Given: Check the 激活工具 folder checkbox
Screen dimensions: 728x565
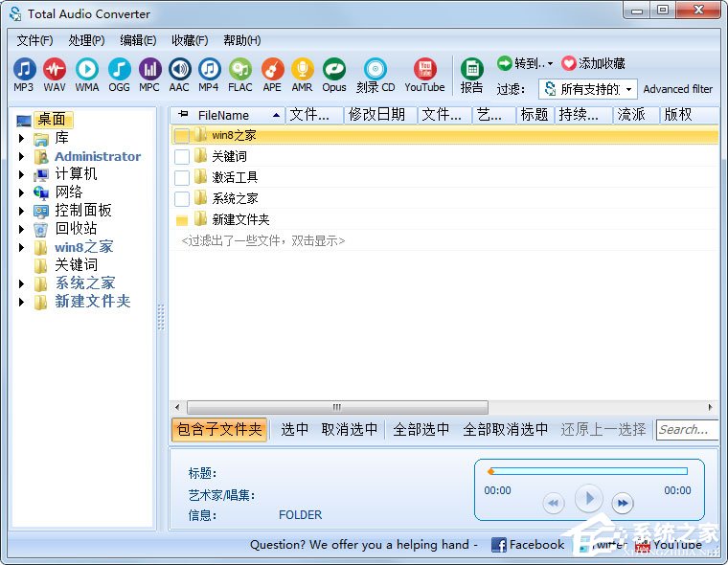Looking at the screenshot, I should click(182, 177).
